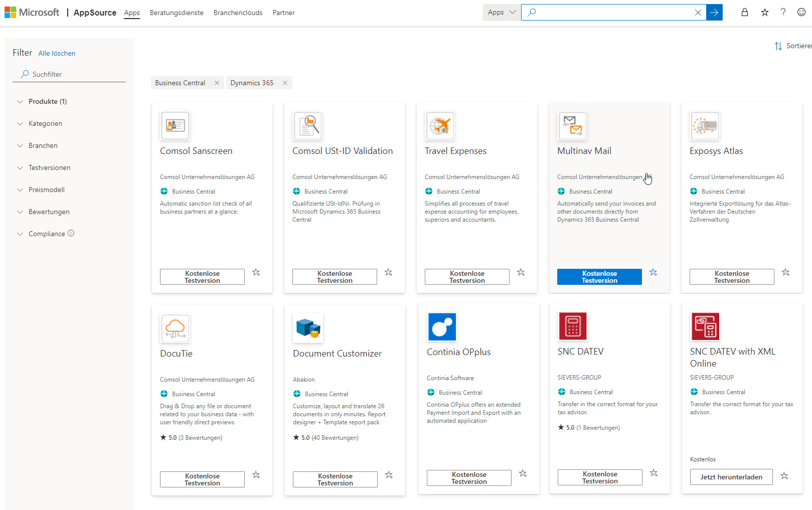This screenshot has height=510, width=812.
Task: Open saved favorites star in header
Action: [764, 13]
